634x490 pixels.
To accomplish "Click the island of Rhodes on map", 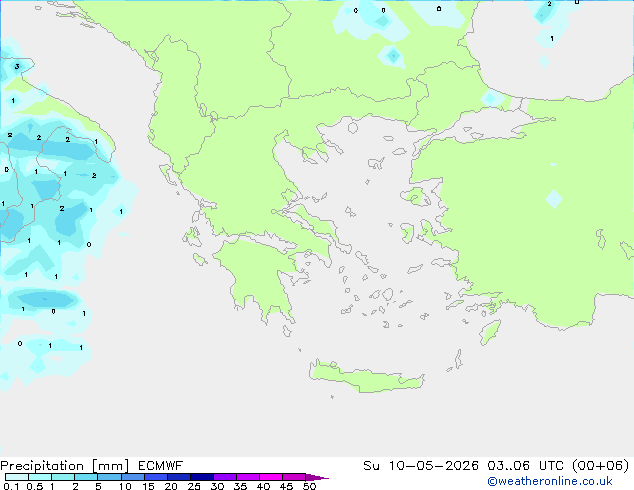I will click(x=490, y=332).
